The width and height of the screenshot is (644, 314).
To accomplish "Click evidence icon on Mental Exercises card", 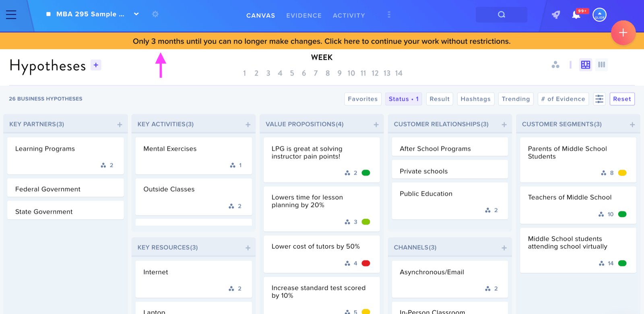I will click(x=233, y=165).
